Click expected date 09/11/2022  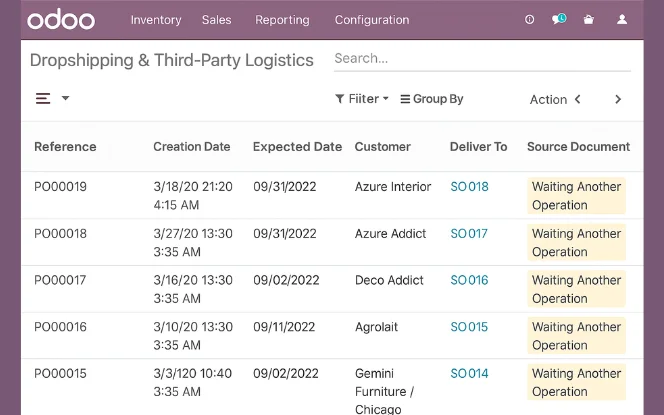pos(284,327)
